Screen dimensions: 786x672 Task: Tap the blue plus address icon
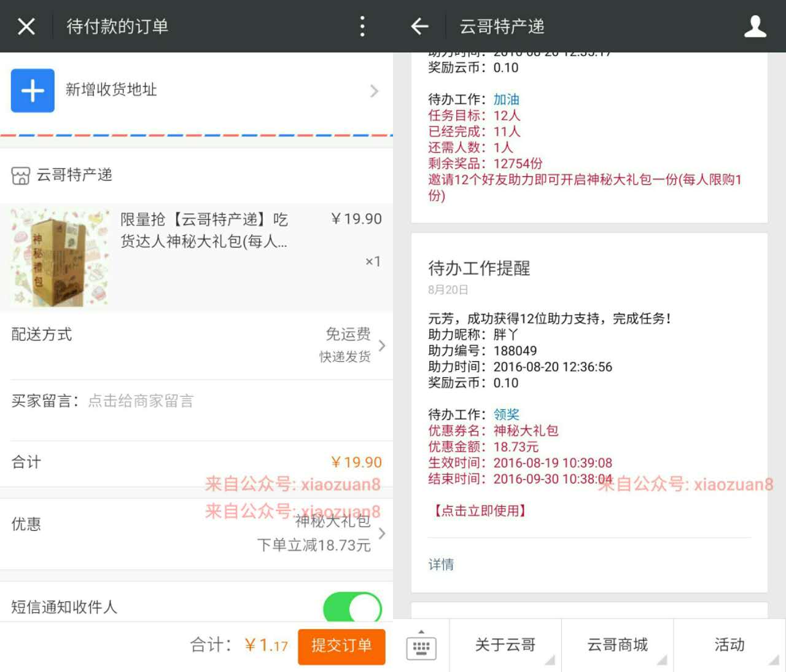click(33, 90)
